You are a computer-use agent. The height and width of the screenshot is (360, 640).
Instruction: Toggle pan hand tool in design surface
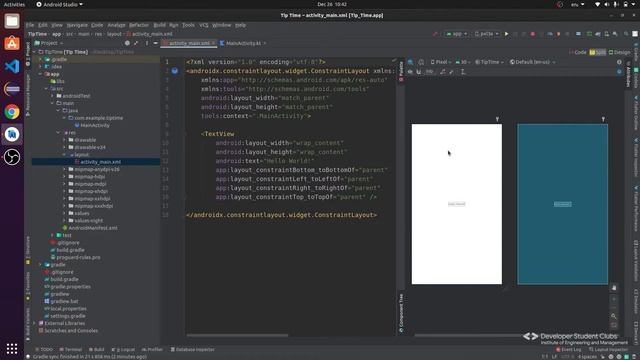click(614, 288)
